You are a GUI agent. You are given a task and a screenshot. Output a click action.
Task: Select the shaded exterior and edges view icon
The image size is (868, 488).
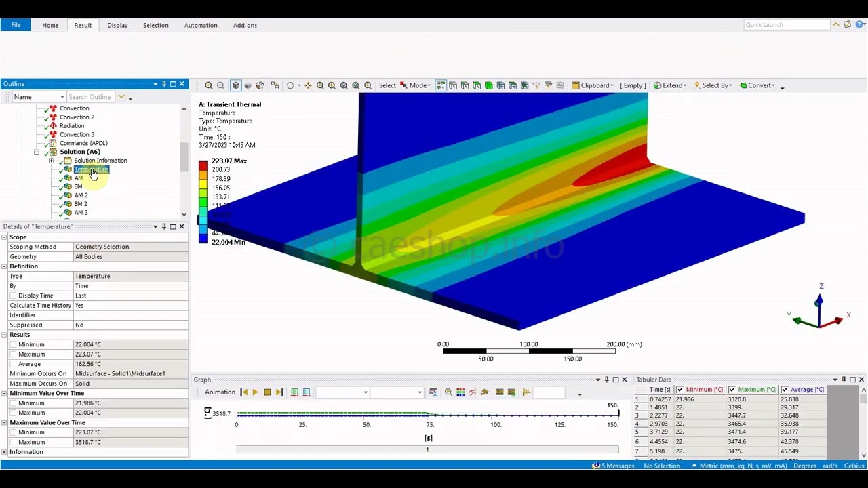(x=235, y=85)
